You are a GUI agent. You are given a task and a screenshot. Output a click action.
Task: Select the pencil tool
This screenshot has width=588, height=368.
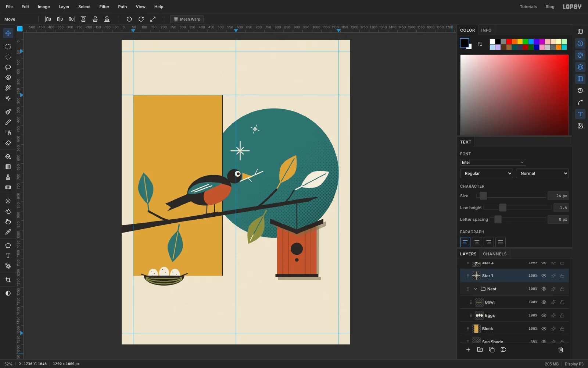point(8,122)
